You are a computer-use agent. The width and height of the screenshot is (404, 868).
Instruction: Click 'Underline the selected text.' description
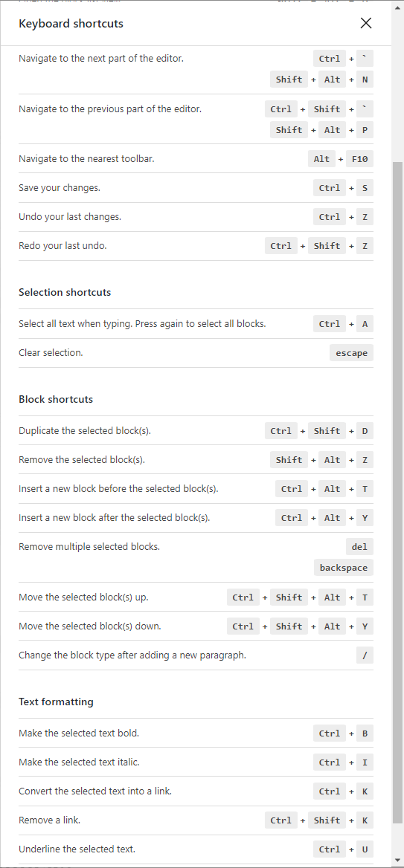click(77, 849)
